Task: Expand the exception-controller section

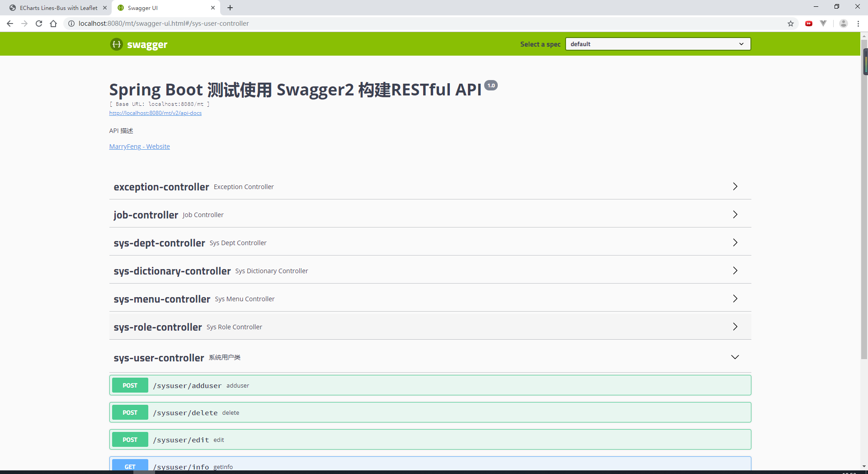Action: click(430, 186)
